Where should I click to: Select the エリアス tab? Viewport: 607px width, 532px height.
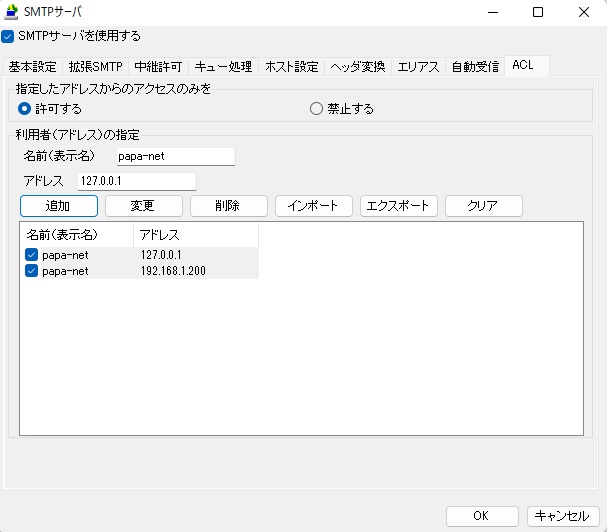(418, 67)
